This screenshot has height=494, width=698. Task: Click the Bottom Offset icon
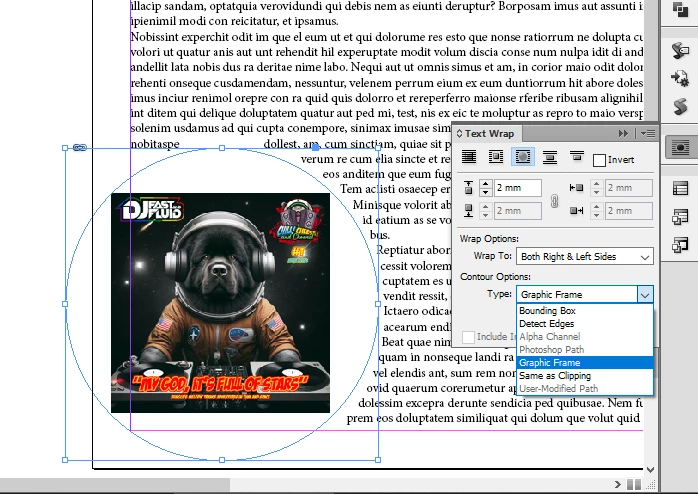[x=468, y=211]
